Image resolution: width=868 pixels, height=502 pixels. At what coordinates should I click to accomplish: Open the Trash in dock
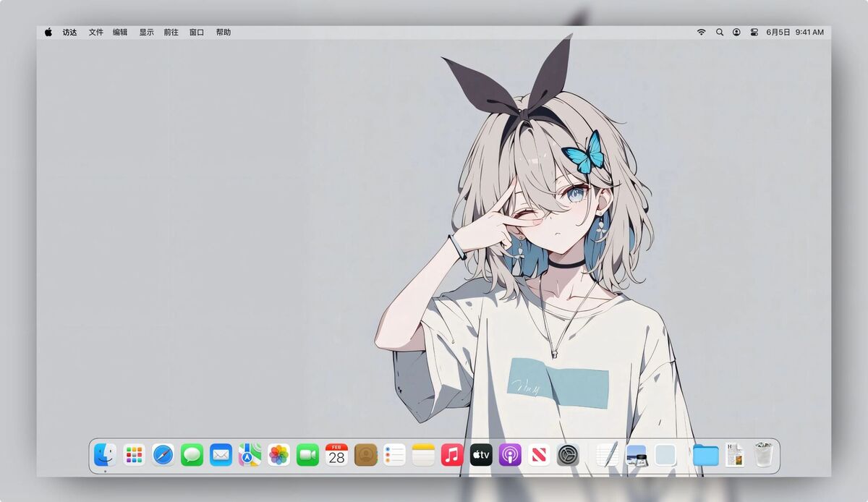pos(763,455)
